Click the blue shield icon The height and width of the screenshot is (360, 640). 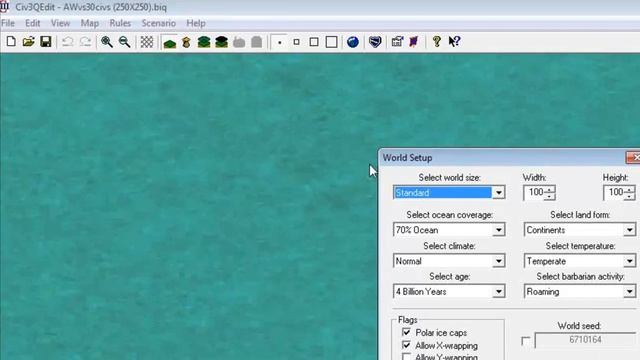(x=375, y=42)
